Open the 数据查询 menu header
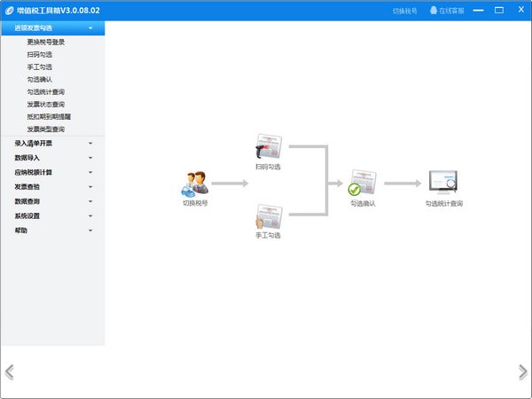532x399 pixels. click(x=53, y=201)
